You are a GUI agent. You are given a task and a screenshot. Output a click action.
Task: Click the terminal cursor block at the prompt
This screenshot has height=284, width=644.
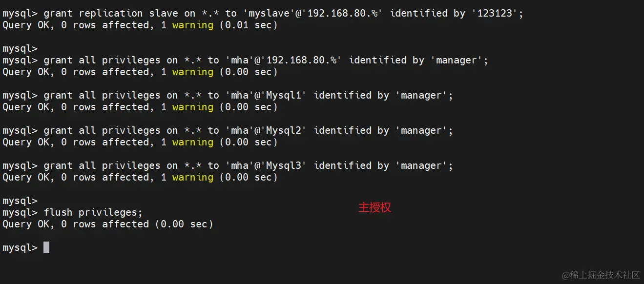pyautogui.click(x=46, y=247)
